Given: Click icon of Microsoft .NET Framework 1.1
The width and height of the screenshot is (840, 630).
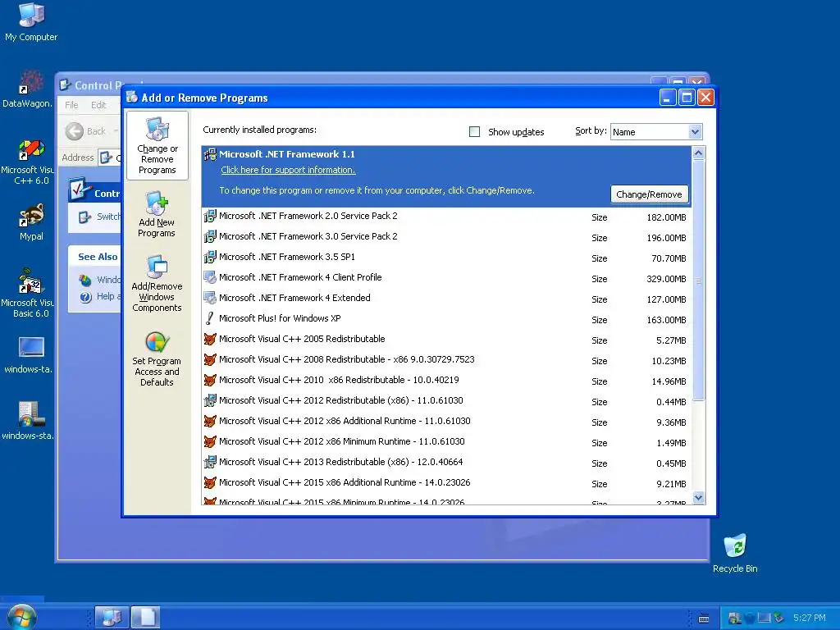Looking at the screenshot, I should point(210,155).
